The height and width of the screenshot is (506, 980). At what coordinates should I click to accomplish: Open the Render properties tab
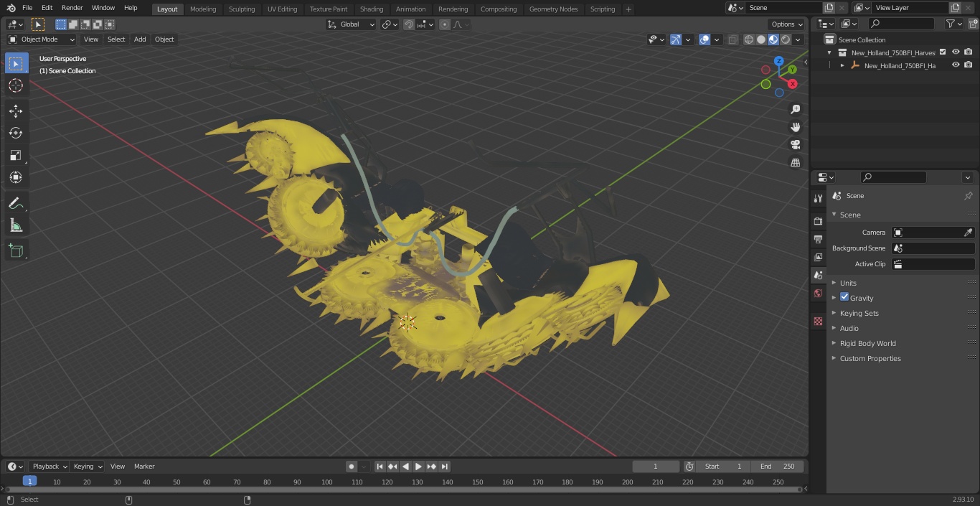pos(818,221)
